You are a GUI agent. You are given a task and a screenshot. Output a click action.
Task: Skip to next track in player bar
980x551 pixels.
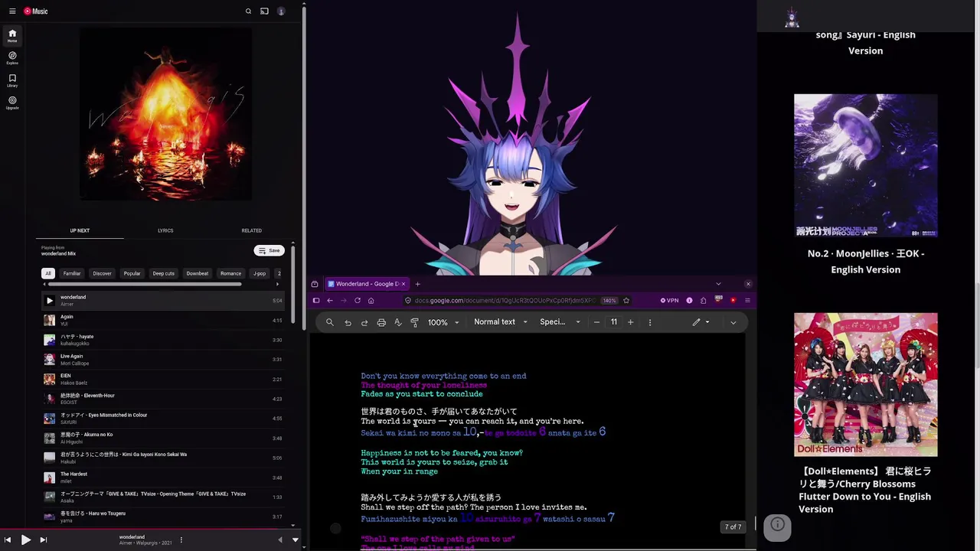[x=43, y=540]
